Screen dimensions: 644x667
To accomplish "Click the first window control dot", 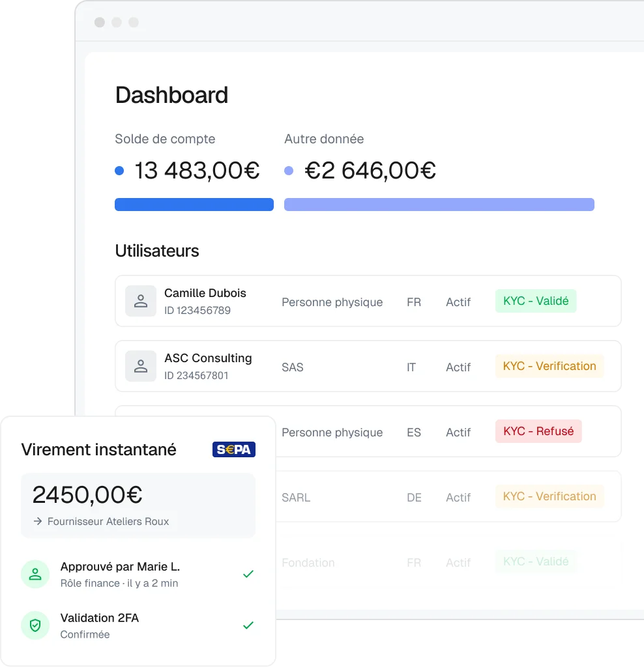I will 100,22.
